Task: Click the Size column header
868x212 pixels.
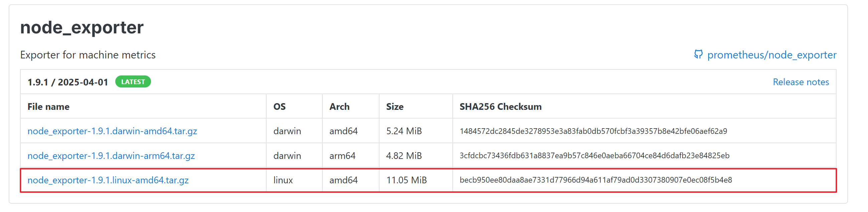Action: pyautogui.click(x=395, y=107)
